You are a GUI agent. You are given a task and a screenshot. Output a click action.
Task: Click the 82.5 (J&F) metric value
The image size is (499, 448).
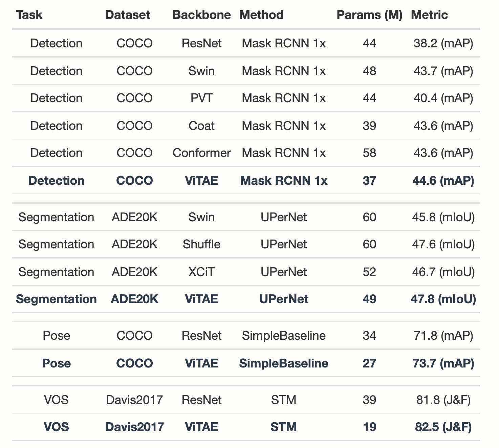(x=443, y=427)
